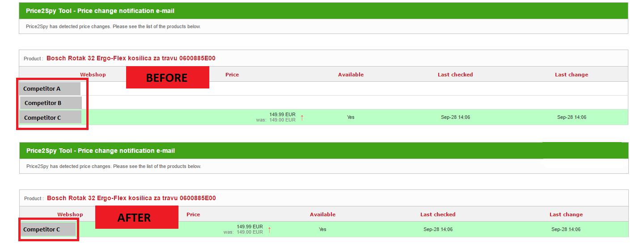Viewport: 644px width, 252px height.
Task: Open the Bosch Rotak product link in the lower email
Action: [131, 198]
